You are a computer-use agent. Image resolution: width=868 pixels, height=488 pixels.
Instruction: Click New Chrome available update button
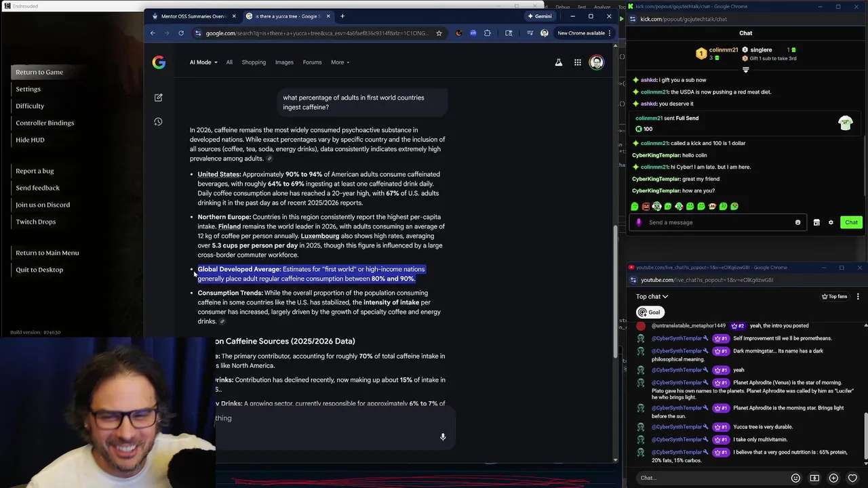(585, 33)
